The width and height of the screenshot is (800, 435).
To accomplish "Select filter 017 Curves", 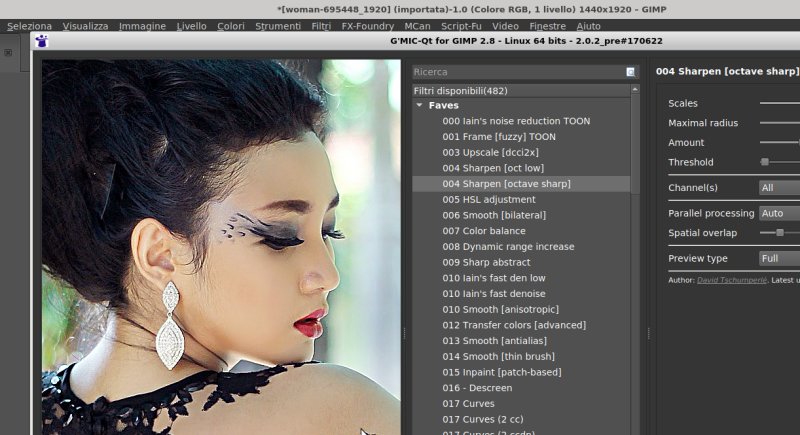I will [x=468, y=404].
